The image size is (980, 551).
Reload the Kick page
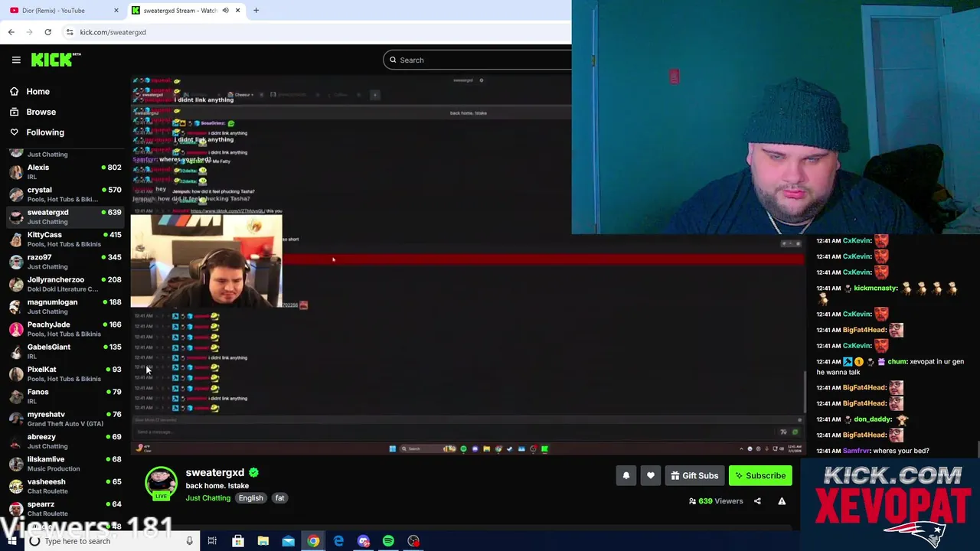47,32
